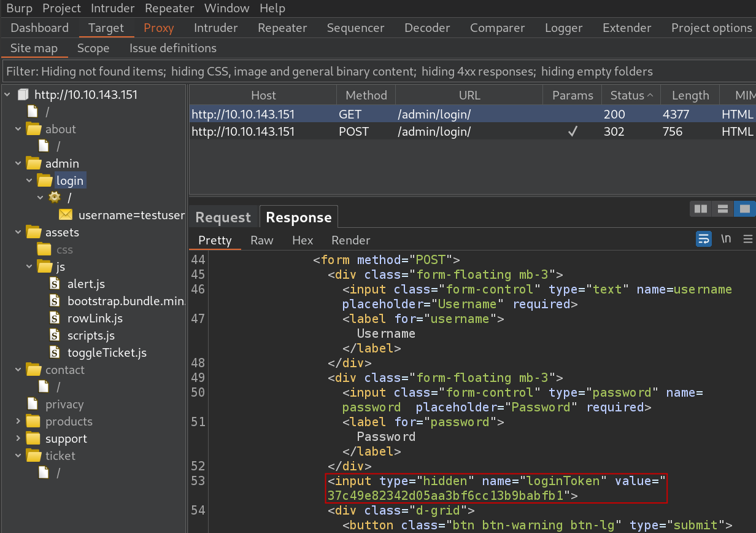
Task: Select the css folder icon
Action: [44, 249]
